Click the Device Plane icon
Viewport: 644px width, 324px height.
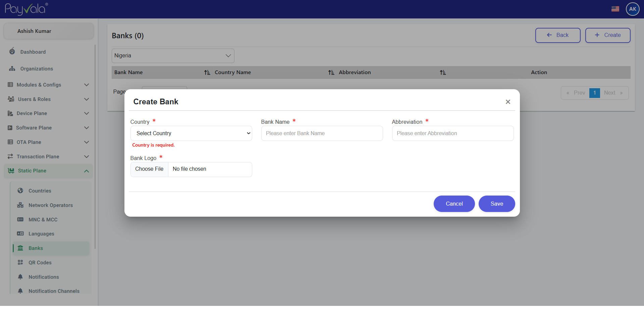(x=10, y=113)
